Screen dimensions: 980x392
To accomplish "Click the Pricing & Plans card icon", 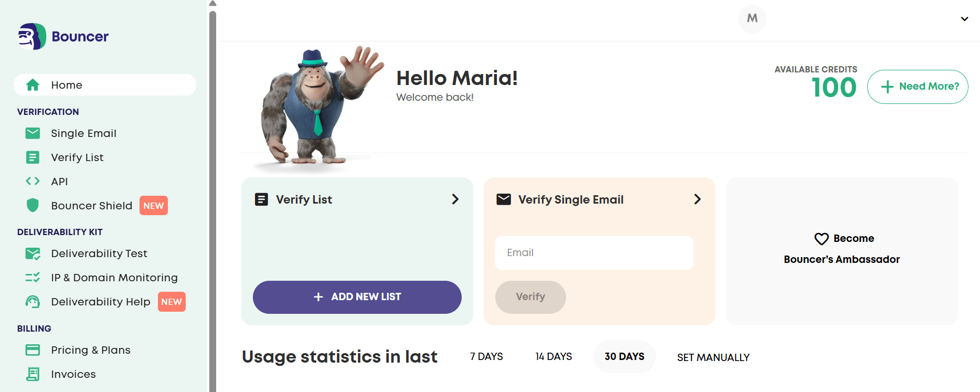I will (x=33, y=350).
